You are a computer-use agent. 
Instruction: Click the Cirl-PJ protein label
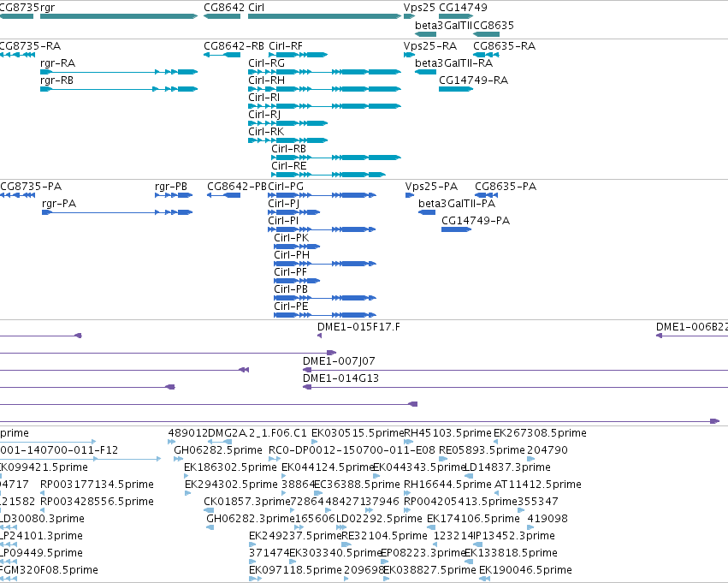284,204
